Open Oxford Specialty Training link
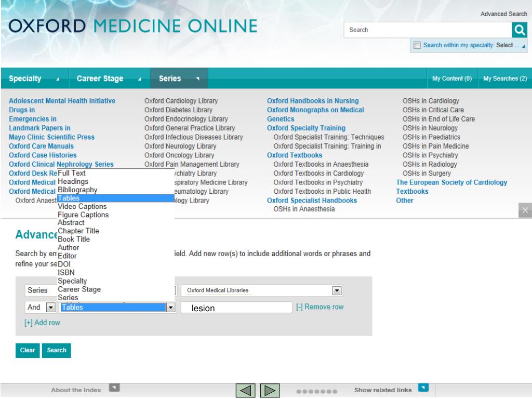The width and height of the screenshot is (532, 399). (307, 128)
